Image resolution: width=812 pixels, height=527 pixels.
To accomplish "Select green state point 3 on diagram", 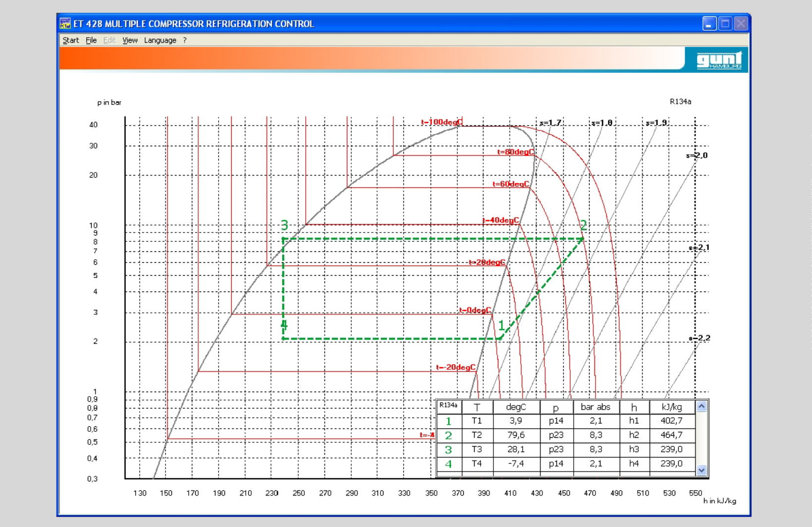I will pos(284,226).
